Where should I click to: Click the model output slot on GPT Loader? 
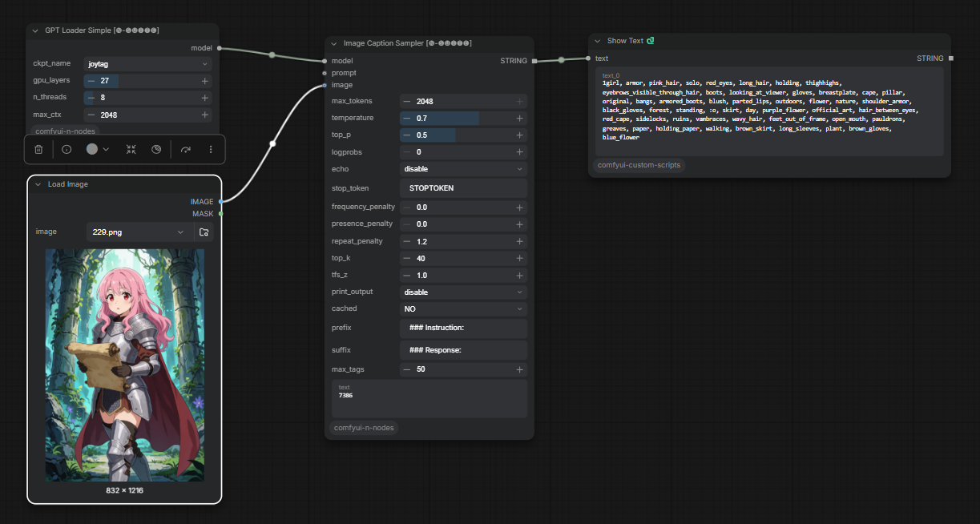click(x=219, y=48)
